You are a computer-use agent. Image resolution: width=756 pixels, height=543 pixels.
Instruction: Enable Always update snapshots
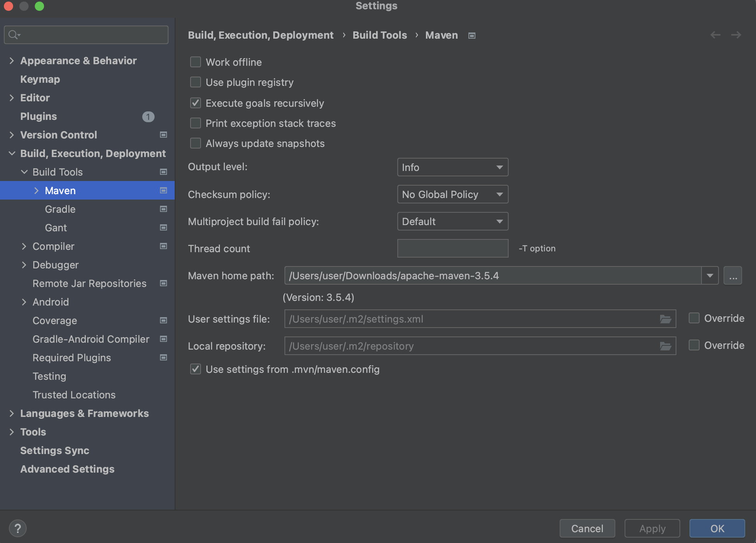(x=196, y=143)
